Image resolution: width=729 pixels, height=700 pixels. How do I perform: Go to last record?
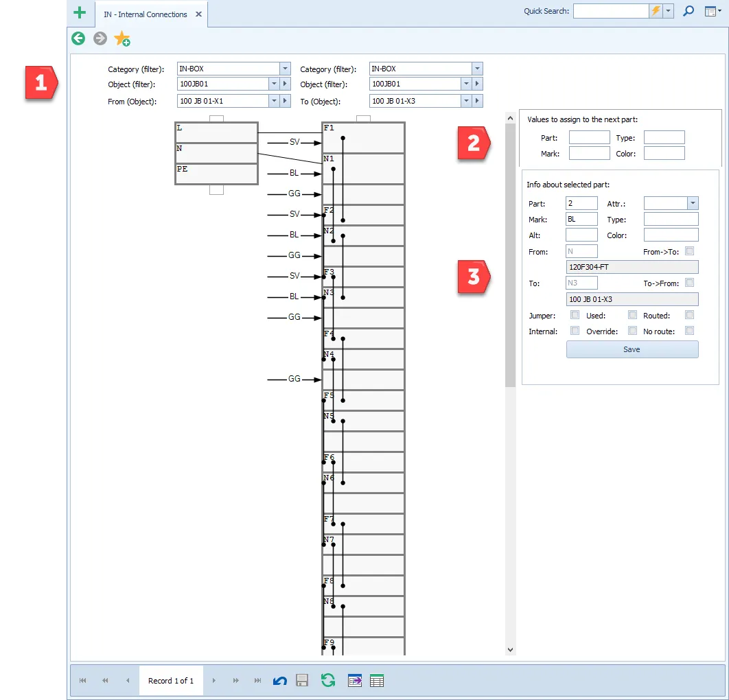(257, 681)
